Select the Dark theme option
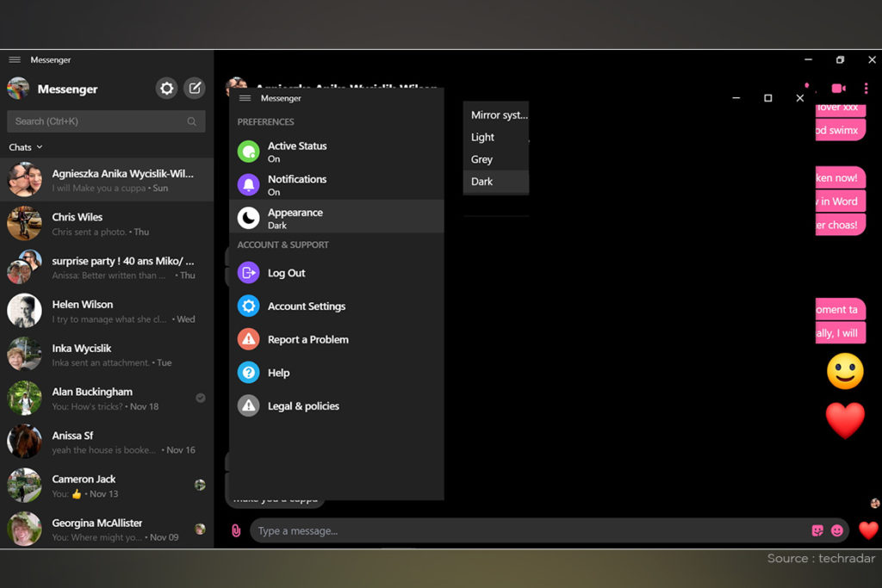The width and height of the screenshot is (882, 588). pos(496,182)
